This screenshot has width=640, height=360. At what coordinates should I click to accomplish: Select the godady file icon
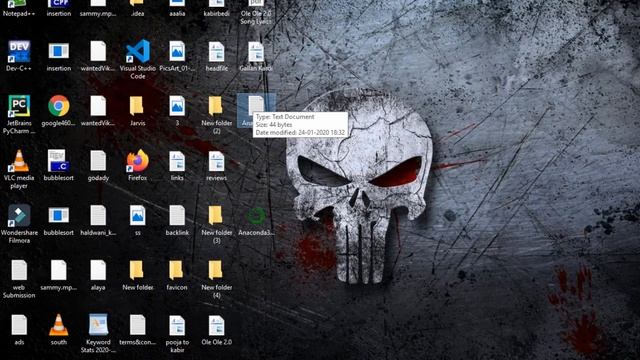tap(98, 165)
